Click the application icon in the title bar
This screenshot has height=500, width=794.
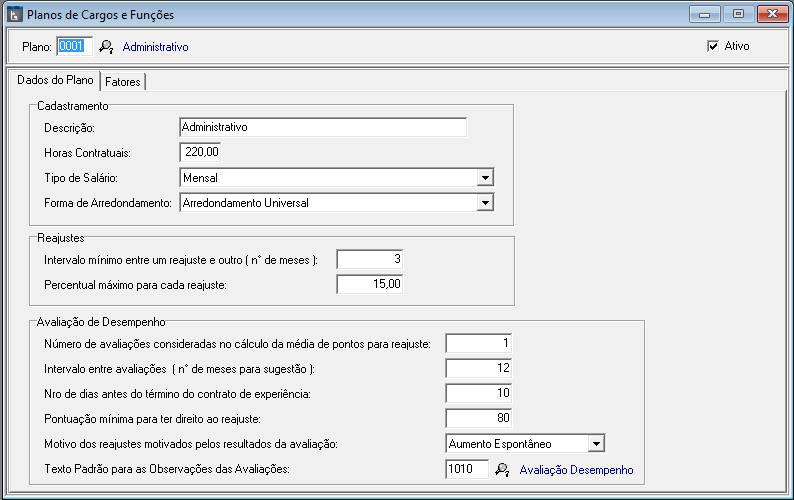[15, 14]
